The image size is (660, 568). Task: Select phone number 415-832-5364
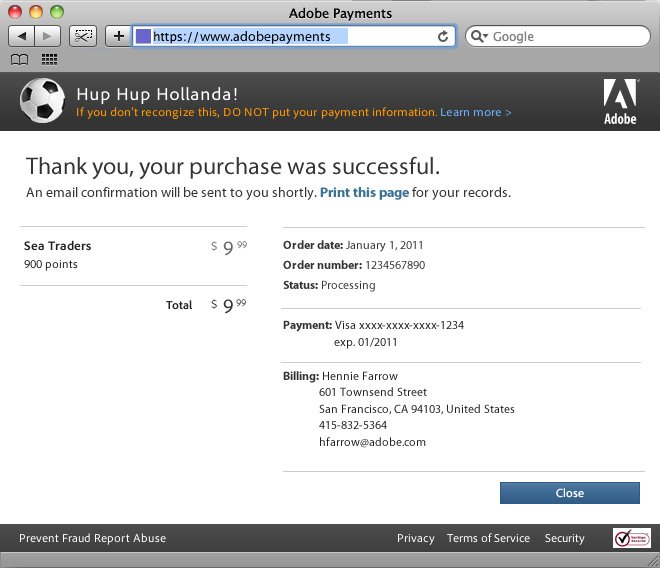tap(353, 425)
